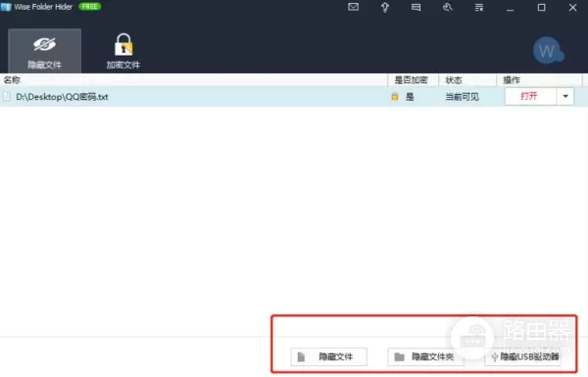Click the W user avatar icon
The width and height of the screenshot is (588, 377).
coord(548,50)
